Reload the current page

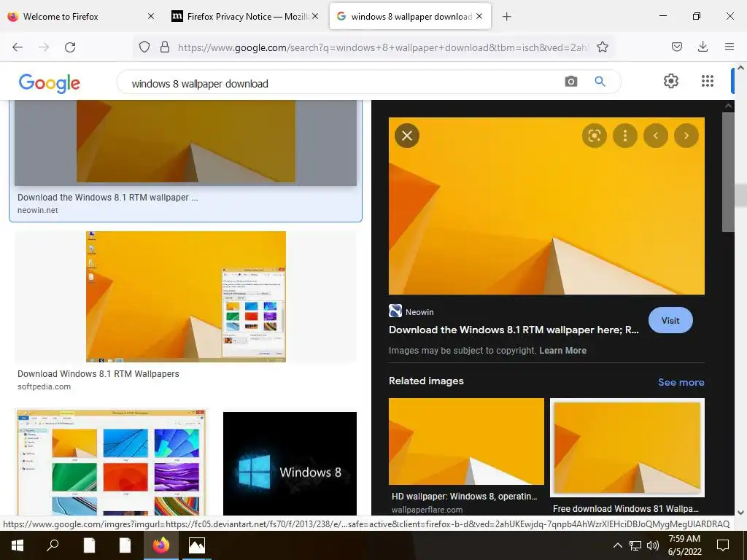(70, 47)
